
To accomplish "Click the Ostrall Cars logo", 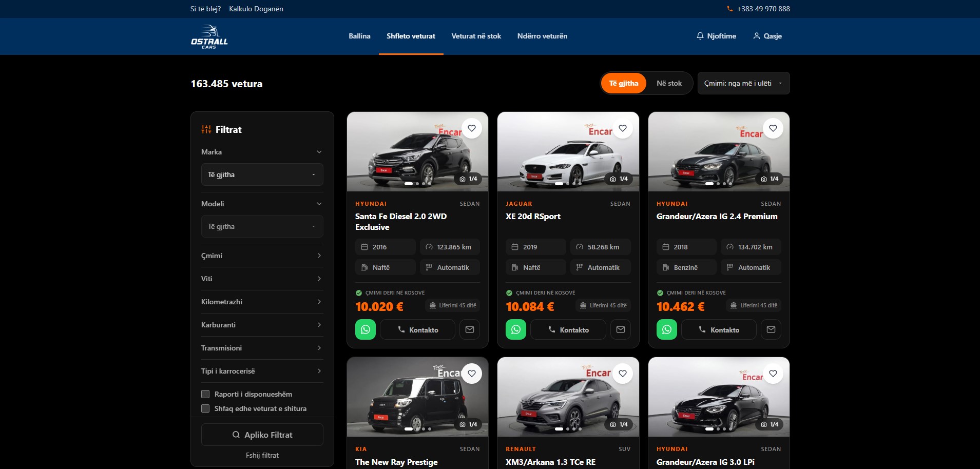I will click(209, 36).
